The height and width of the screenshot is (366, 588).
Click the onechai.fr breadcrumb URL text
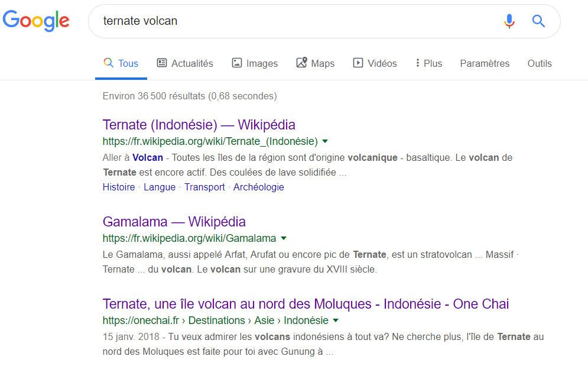tap(216, 320)
